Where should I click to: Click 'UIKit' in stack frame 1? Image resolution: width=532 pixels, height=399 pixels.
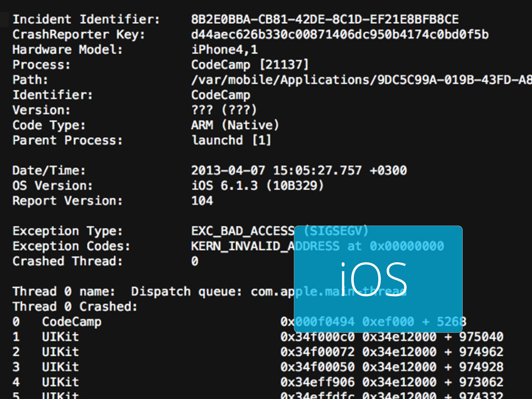pos(60,337)
